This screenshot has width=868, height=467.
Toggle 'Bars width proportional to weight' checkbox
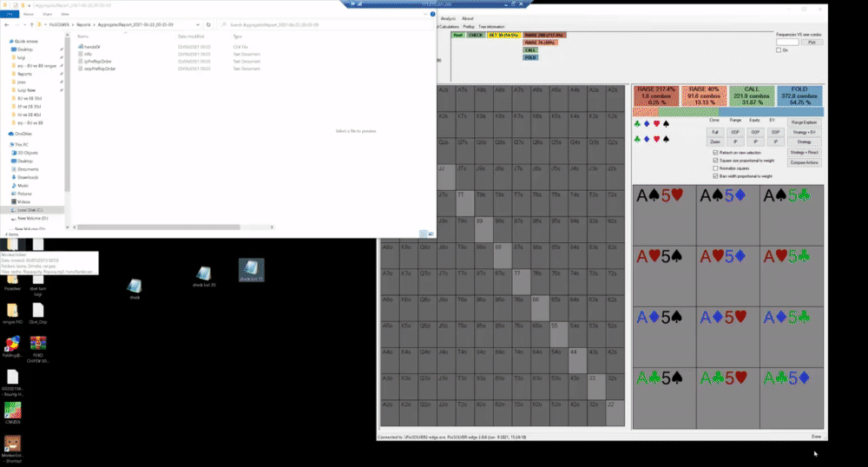point(715,176)
